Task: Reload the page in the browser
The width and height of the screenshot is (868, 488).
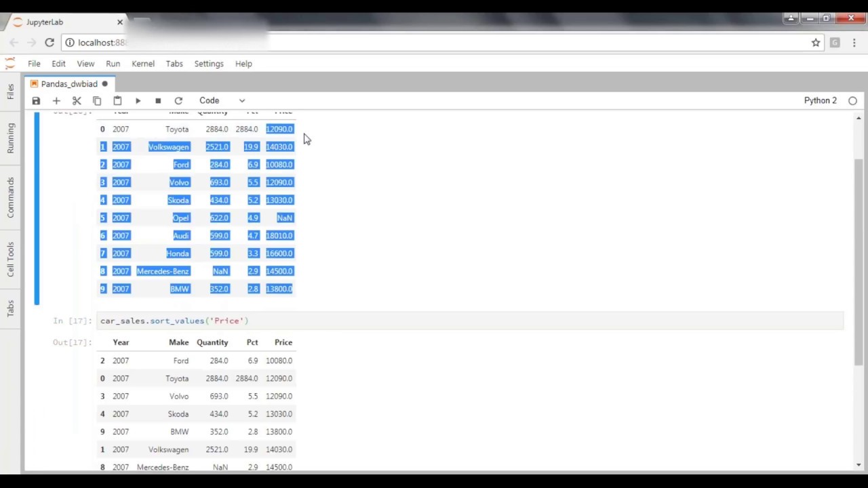Action: [x=50, y=43]
